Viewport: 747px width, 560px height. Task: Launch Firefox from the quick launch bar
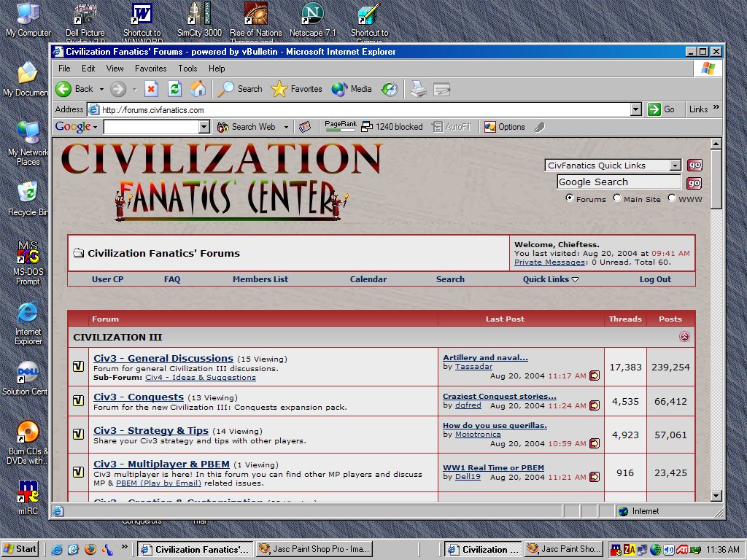(90, 549)
